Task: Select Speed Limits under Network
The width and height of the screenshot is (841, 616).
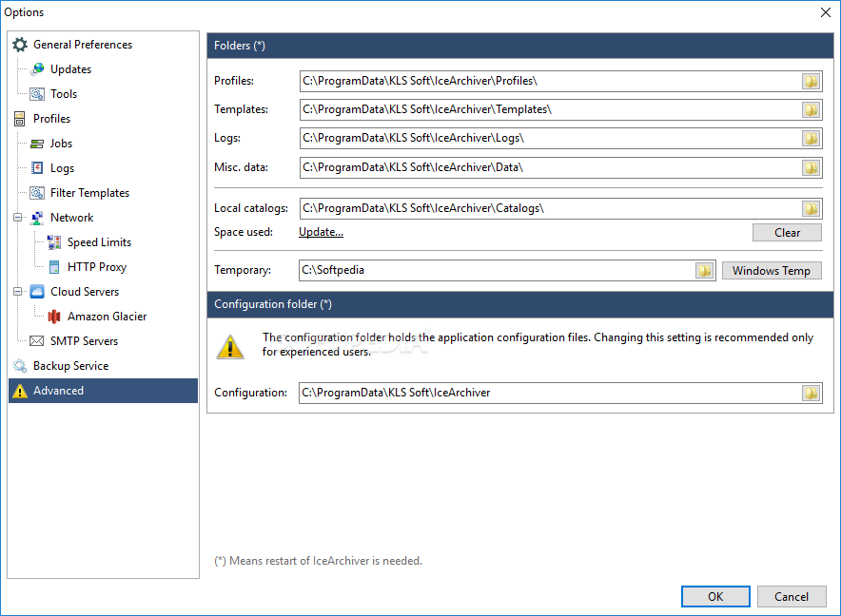Action: pyautogui.click(x=99, y=242)
